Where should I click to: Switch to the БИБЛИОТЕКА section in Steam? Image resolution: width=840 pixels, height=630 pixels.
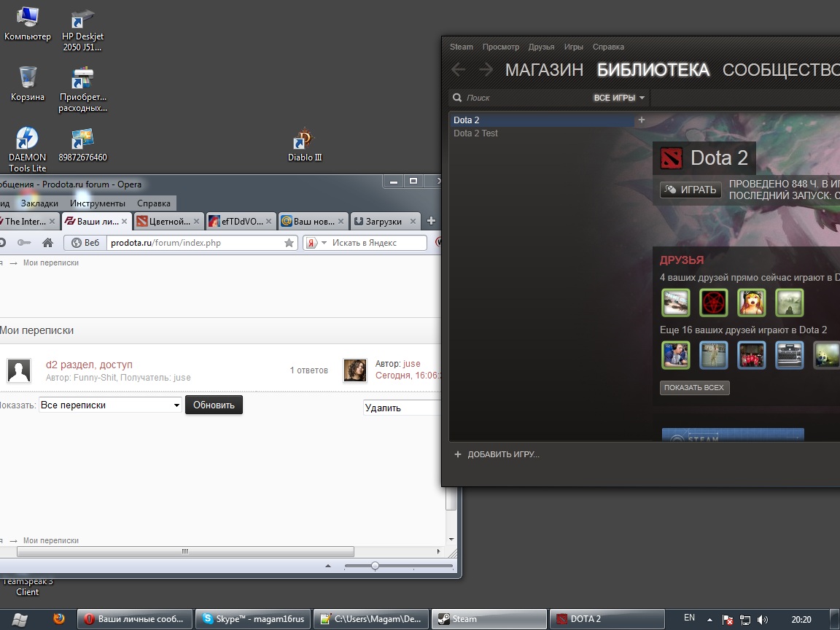pyautogui.click(x=653, y=70)
